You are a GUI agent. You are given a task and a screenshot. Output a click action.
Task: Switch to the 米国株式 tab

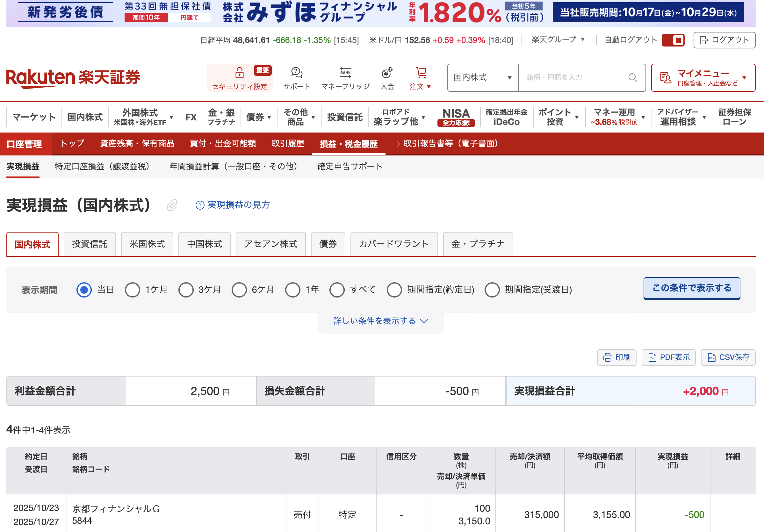pos(147,244)
